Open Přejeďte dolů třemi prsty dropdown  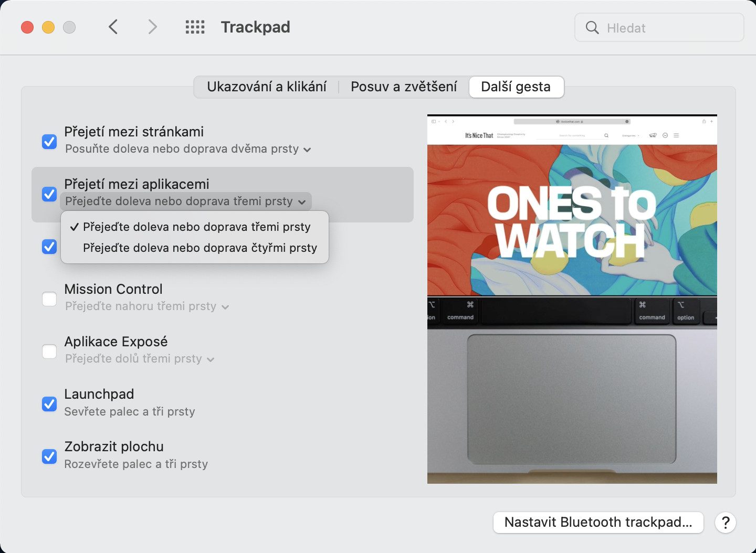[140, 359]
